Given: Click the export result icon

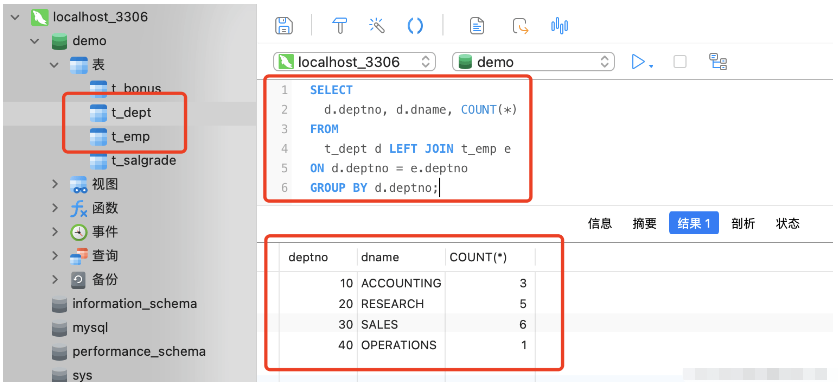Looking at the screenshot, I should (x=520, y=25).
